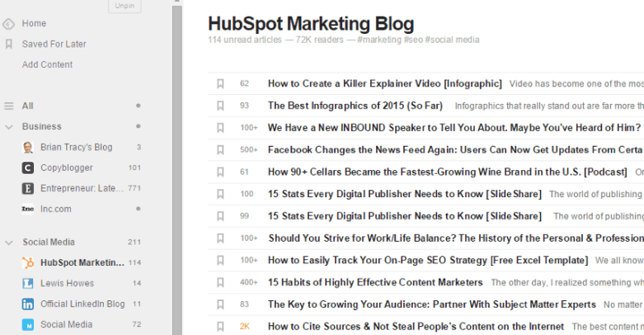Bookmark the On-Page SEO Strategy article
This screenshot has height=335, width=644.
pyautogui.click(x=220, y=261)
